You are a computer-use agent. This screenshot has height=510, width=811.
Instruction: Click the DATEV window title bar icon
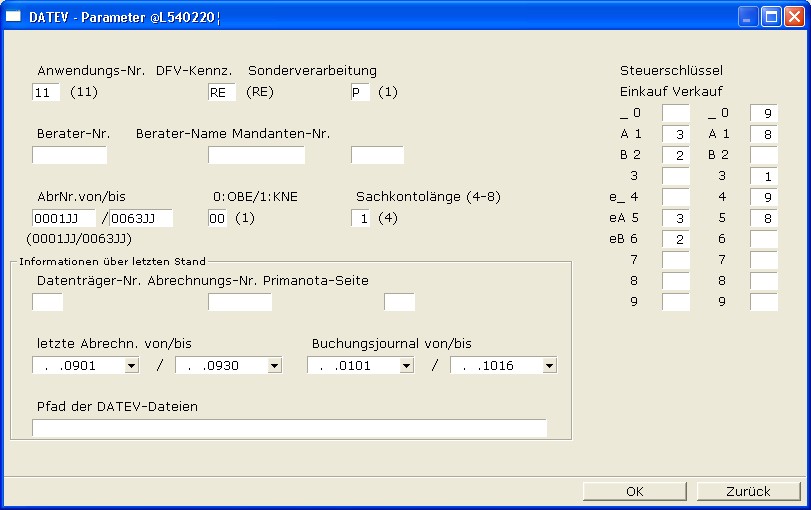coord(14,16)
